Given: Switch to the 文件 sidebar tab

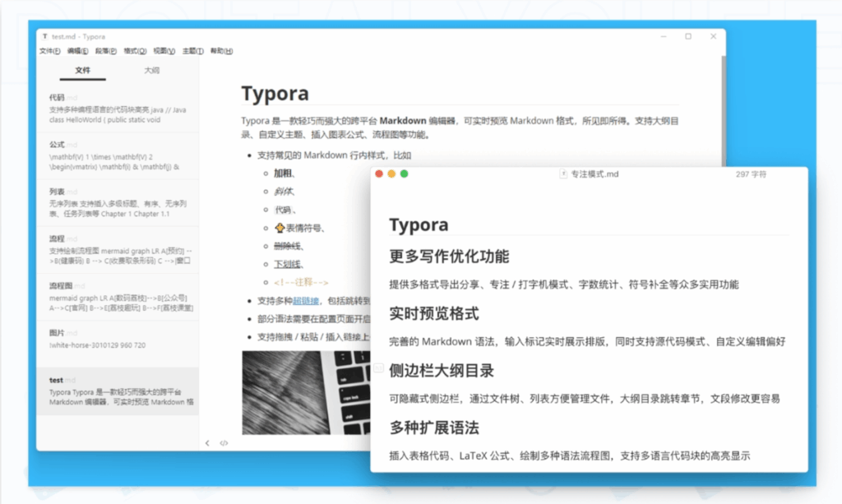Looking at the screenshot, I should coord(83,71).
